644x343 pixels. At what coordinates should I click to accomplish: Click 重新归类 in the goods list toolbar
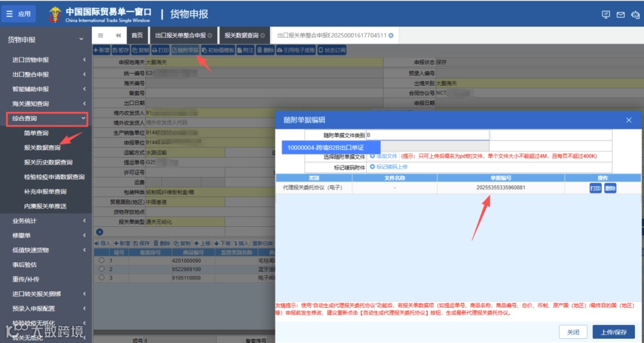coord(262,244)
